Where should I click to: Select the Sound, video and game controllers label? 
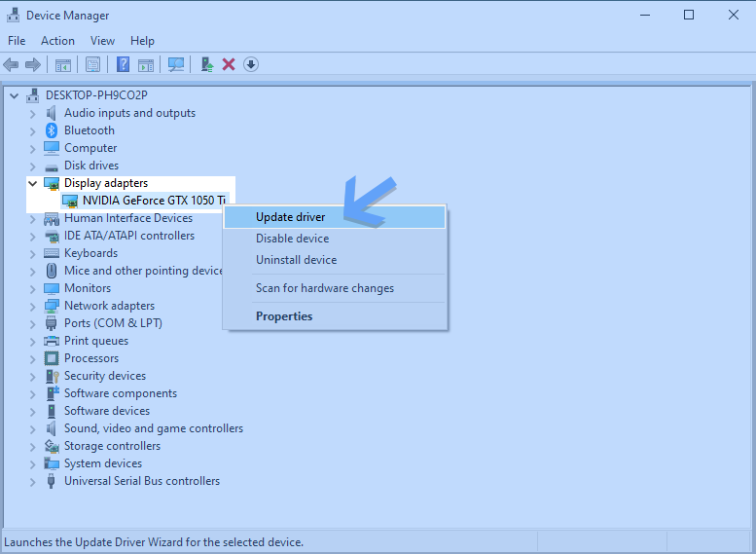coord(154,428)
